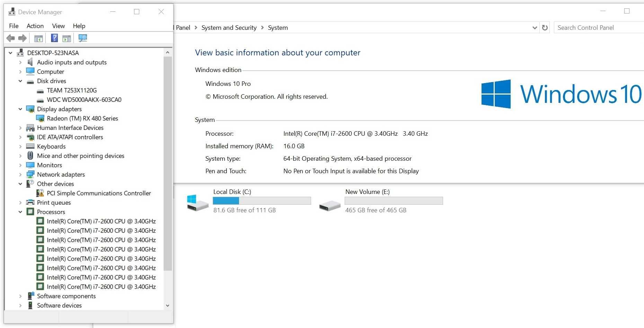Viewport: 644px width, 328px height.
Task: Click the blue Help question-mark toolbar icon
Action: 54,38
